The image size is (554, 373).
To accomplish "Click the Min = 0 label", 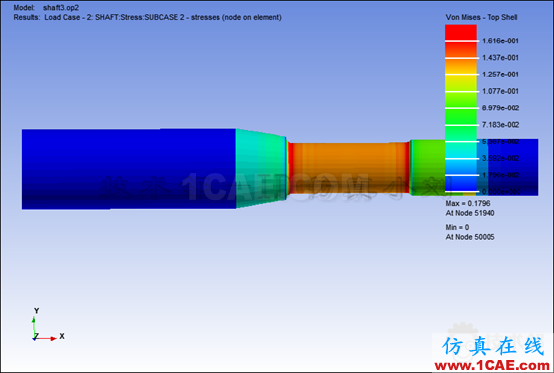I will (457, 227).
